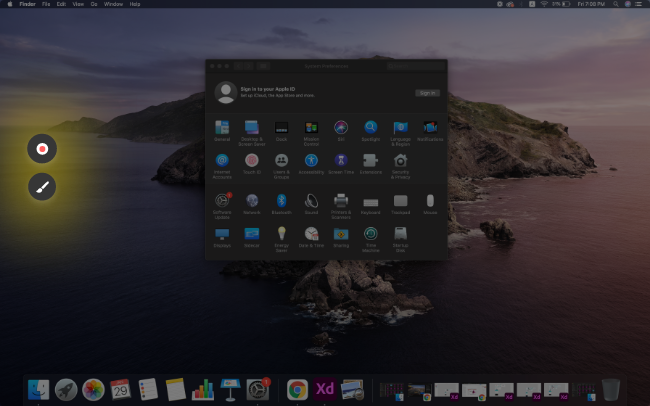Open the View menu
The width and height of the screenshot is (650, 406).
click(78, 4)
